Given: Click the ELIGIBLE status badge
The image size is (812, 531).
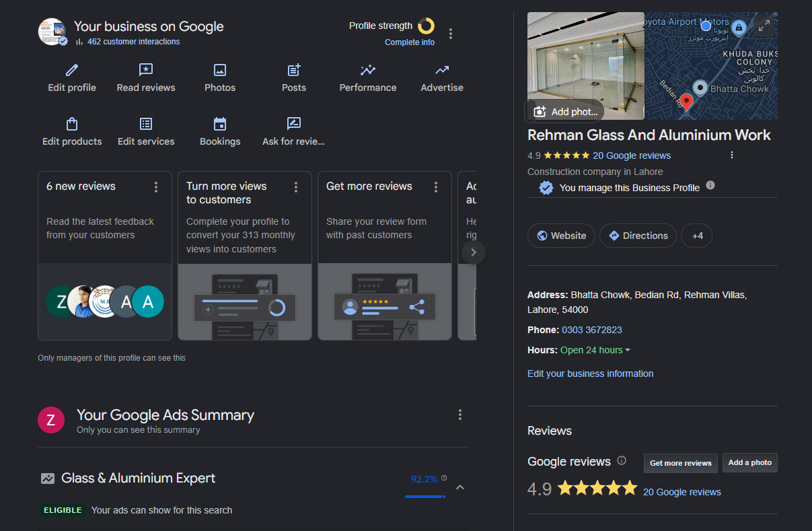Looking at the screenshot, I should click(x=63, y=510).
